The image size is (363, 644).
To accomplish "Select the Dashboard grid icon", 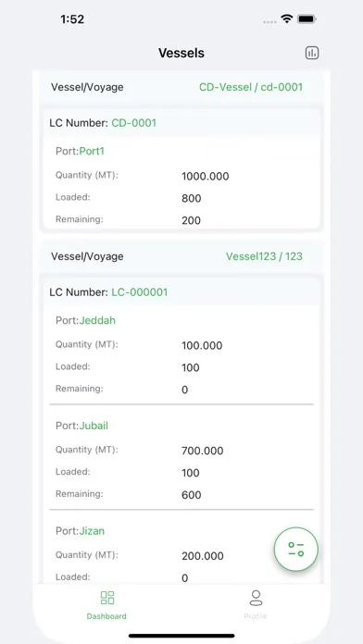I will 107,598.
